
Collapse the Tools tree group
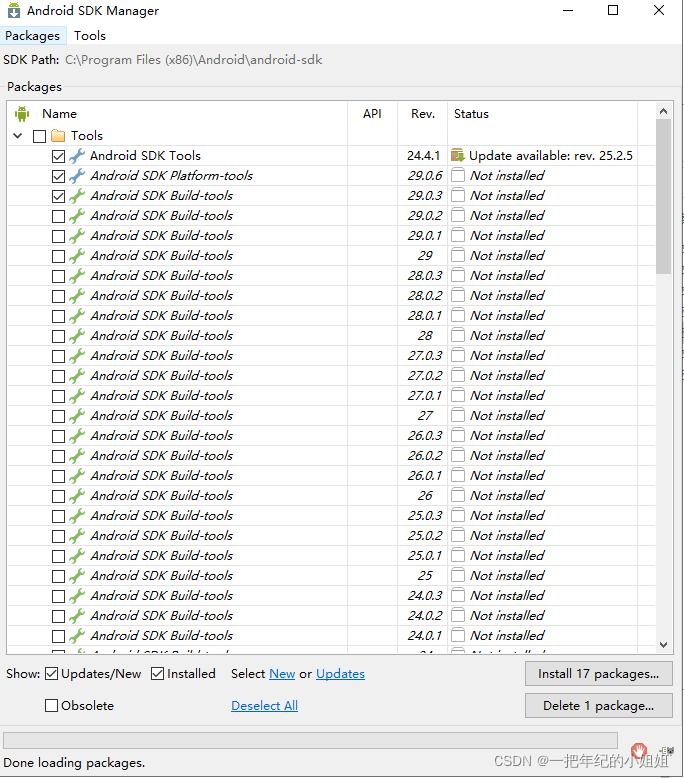tap(18, 135)
